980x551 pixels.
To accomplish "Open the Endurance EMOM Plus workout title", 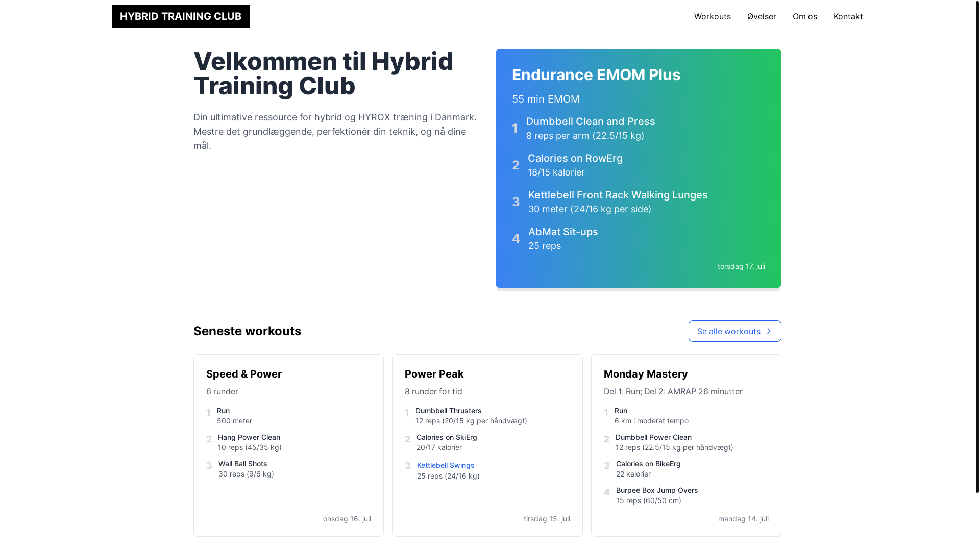I will pos(596,74).
